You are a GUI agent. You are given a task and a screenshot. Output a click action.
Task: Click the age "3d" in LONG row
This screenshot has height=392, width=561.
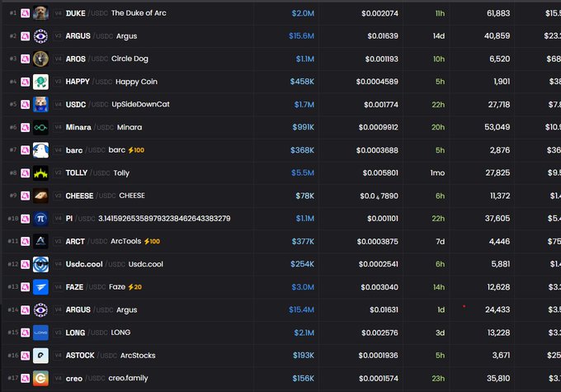click(440, 333)
